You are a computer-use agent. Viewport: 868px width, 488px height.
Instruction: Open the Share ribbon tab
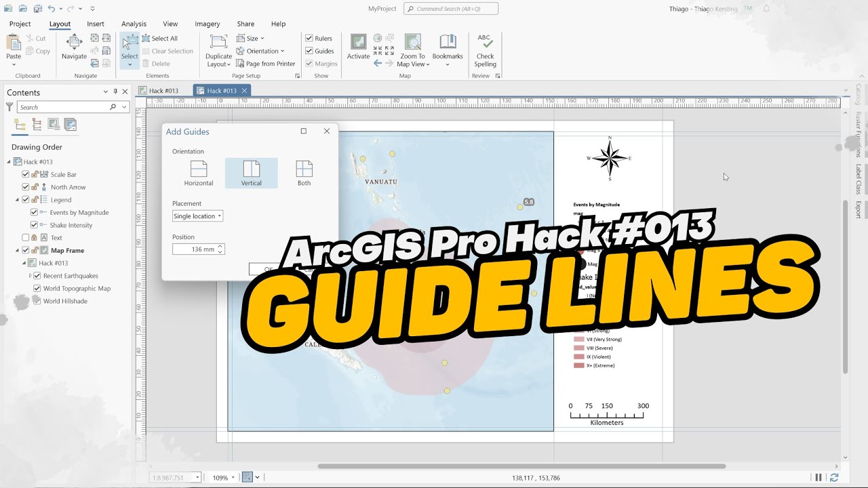tap(245, 24)
